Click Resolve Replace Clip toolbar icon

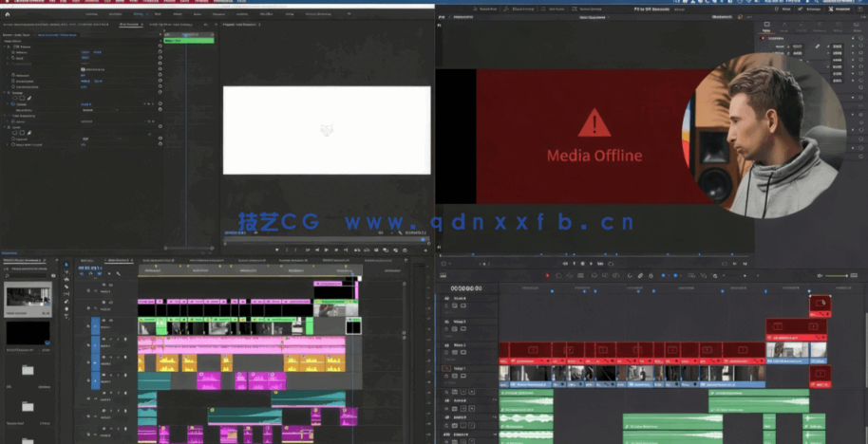pyautogui.click(x=615, y=275)
